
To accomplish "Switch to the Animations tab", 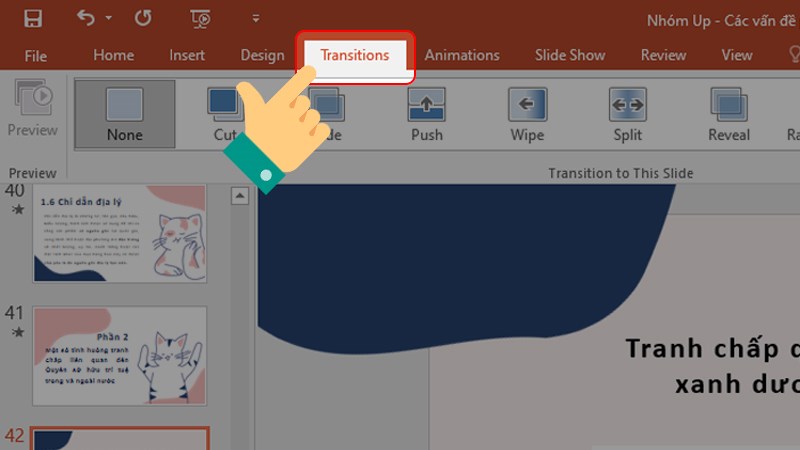I will (x=461, y=56).
